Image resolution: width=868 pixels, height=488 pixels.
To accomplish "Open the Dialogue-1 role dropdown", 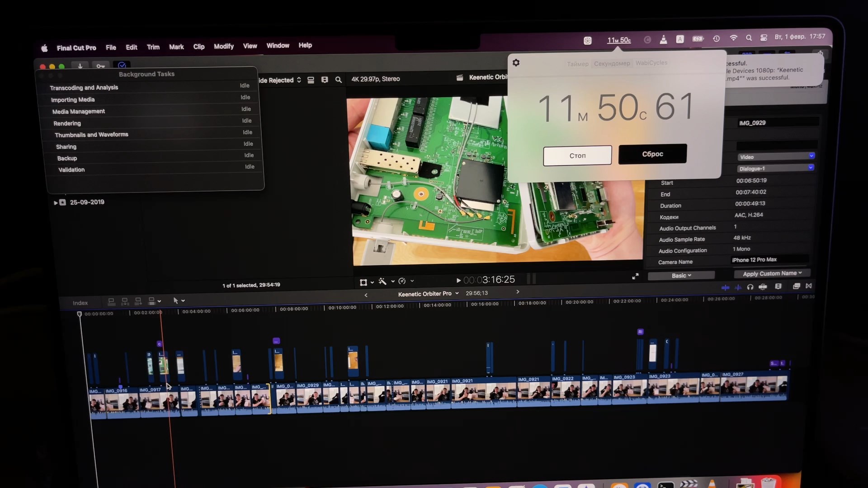I will 775,168.
